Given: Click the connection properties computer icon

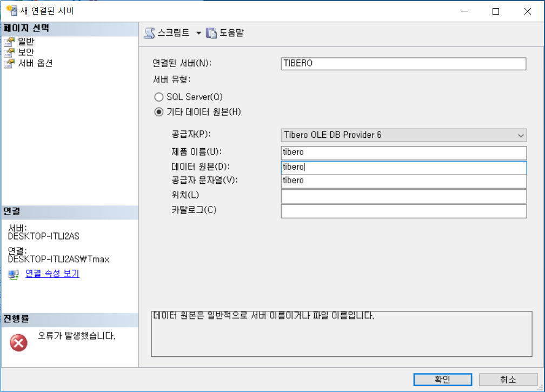Looking at the screenshot, I should coord(14,275).
